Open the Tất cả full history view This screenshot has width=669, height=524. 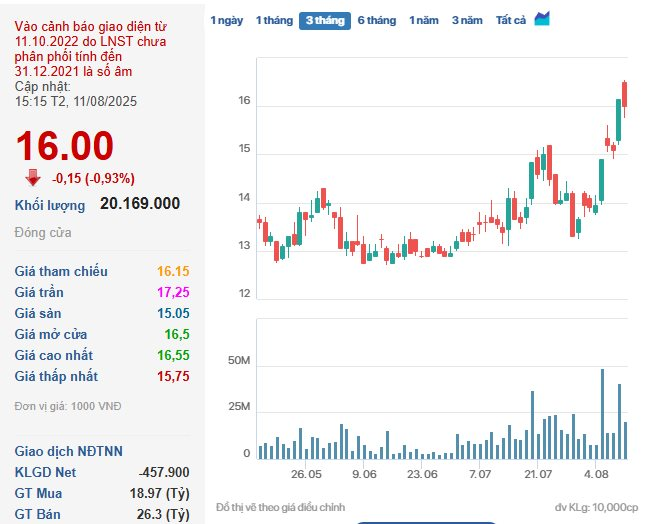[x=511, y=20]
